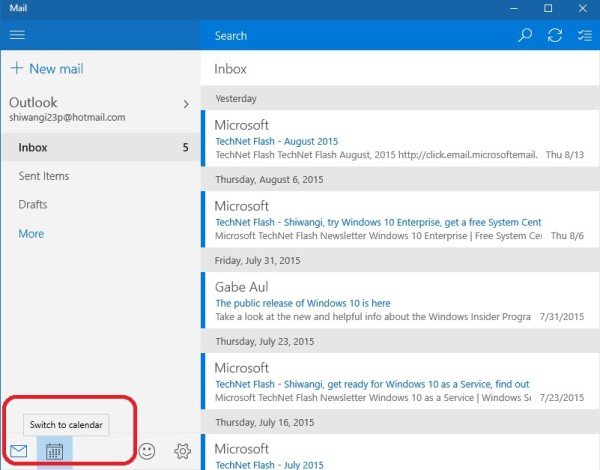Open the Settings gear icon
Viewport: 600px width, 470px height.
pyautogui.click(x=183, y=451)
